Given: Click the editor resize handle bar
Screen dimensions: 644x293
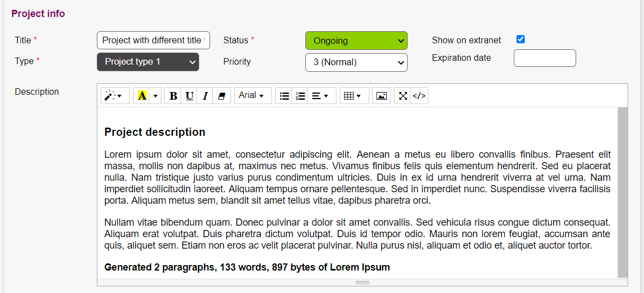Looking at the screenshot, I should [x=362, y=283].
